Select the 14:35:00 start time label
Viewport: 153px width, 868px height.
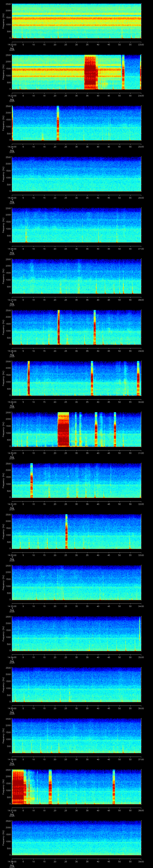12,708
